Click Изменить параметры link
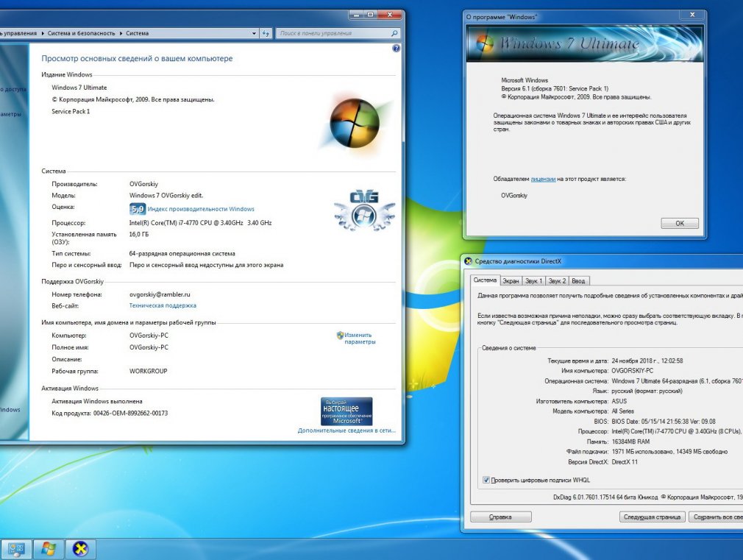 pyautogui.click(x=360, y=338)
